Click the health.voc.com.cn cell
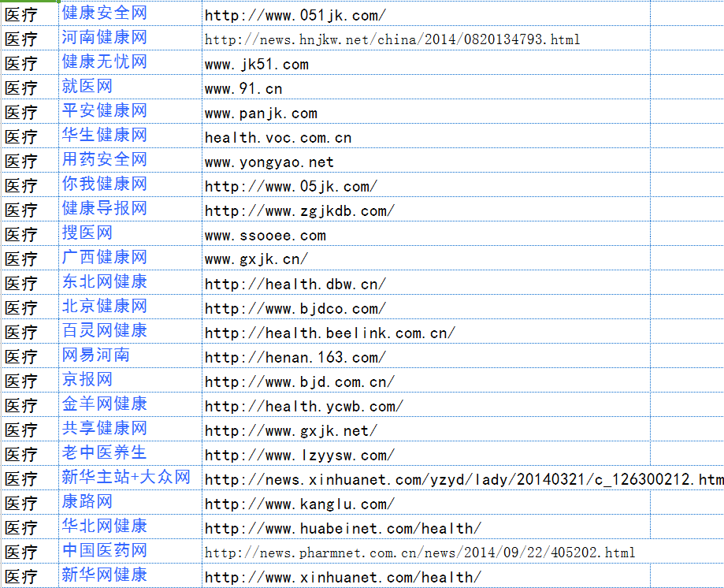Viewport: 724px width, 588px height. (426, 136)
